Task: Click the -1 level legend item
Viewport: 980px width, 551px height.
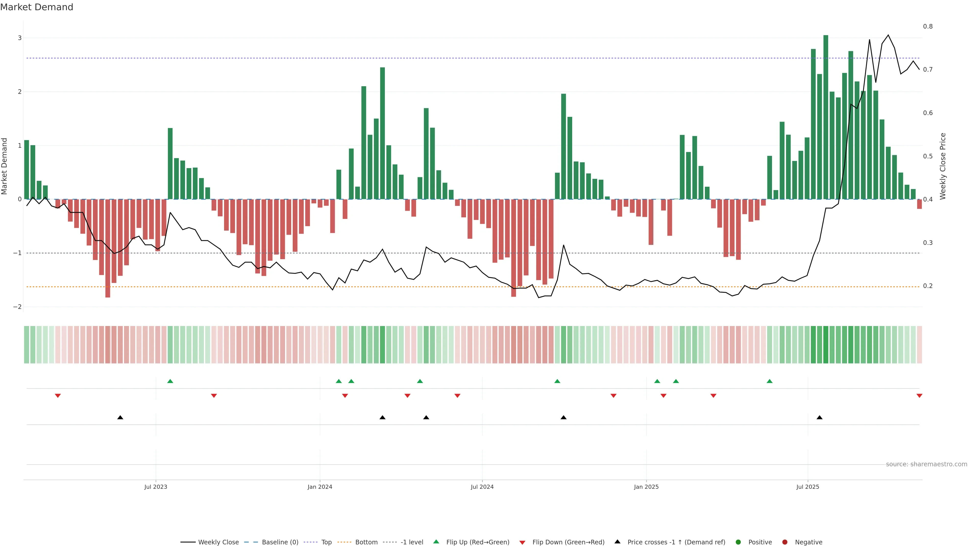Action: click(x=412, y=542)
